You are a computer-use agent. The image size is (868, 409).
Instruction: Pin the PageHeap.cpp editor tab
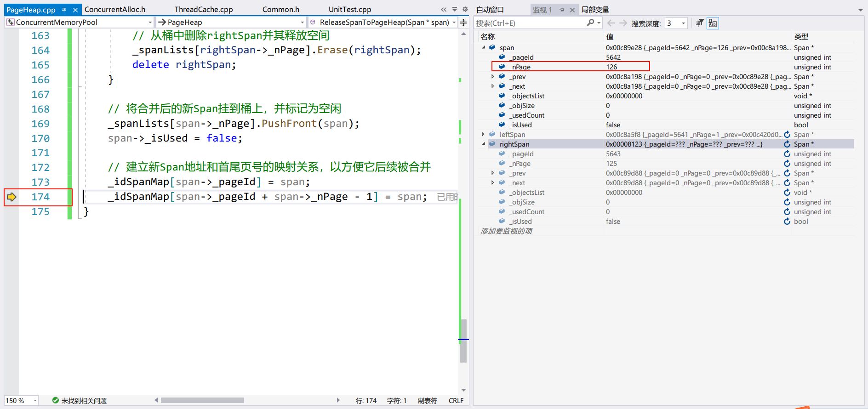click(x=64, y=10)
